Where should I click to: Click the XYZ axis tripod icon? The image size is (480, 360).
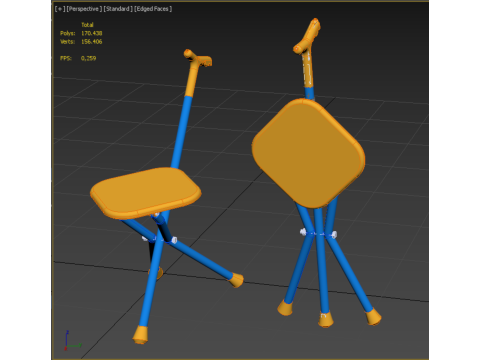(x=72, y=340)
